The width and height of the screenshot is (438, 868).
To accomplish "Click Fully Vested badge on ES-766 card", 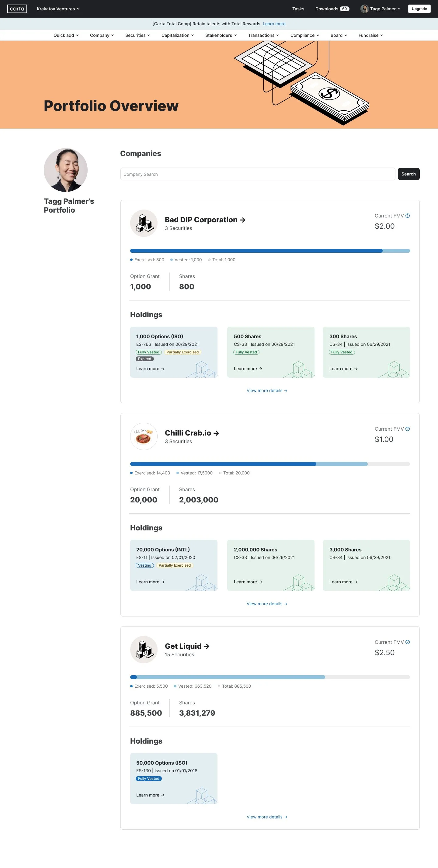I will point(148,352).
